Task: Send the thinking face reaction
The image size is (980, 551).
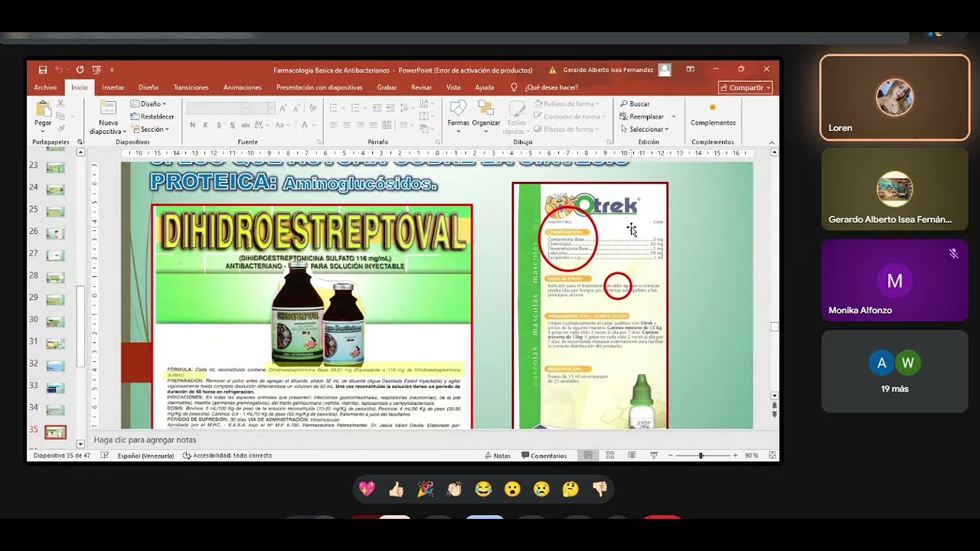Action: point(570,489)
